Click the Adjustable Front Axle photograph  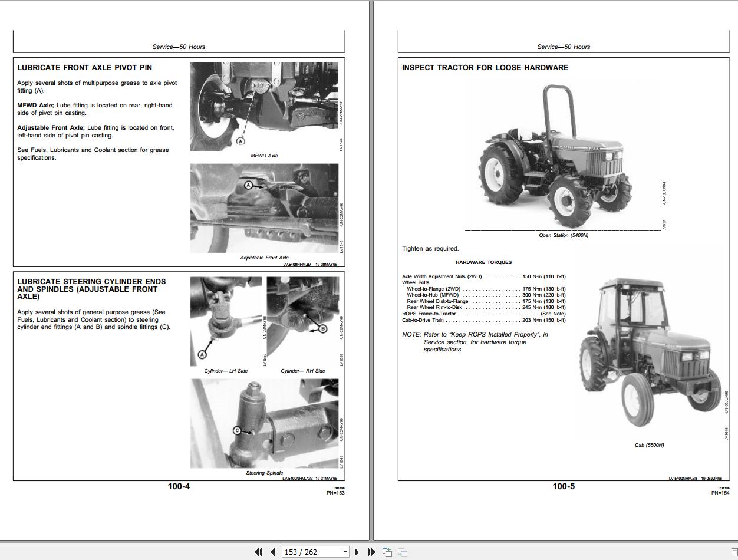(263, 206)
